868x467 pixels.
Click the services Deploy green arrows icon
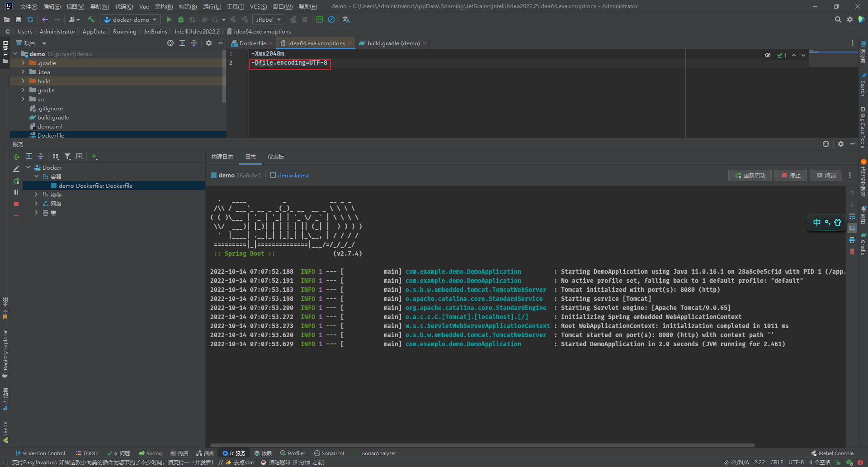pos(16,157)
